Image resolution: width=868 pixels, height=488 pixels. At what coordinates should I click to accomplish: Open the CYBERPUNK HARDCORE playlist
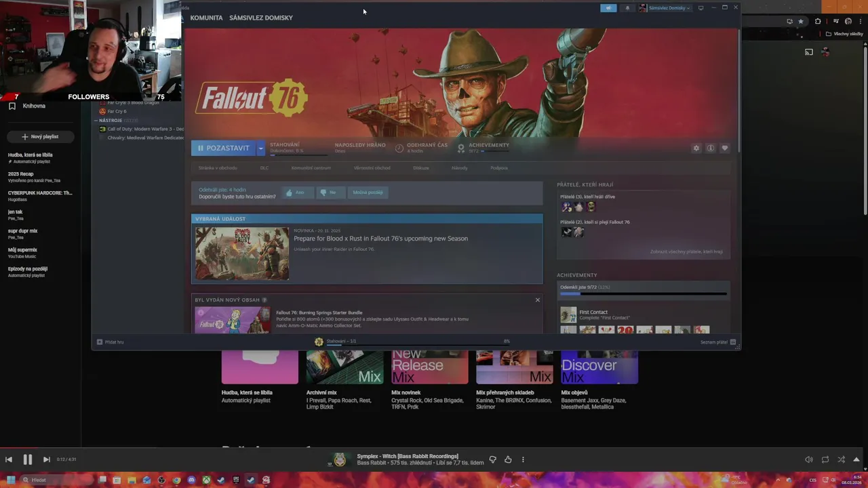point(40,196)
